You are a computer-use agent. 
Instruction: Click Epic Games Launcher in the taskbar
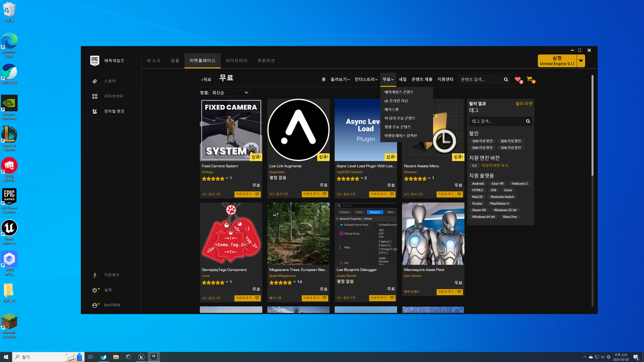(x=154, y=357)
